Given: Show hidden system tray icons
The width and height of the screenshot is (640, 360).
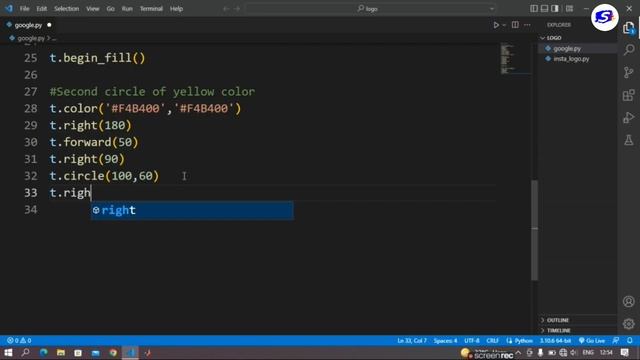Looking at the screenshot, I should click(518, 353).
